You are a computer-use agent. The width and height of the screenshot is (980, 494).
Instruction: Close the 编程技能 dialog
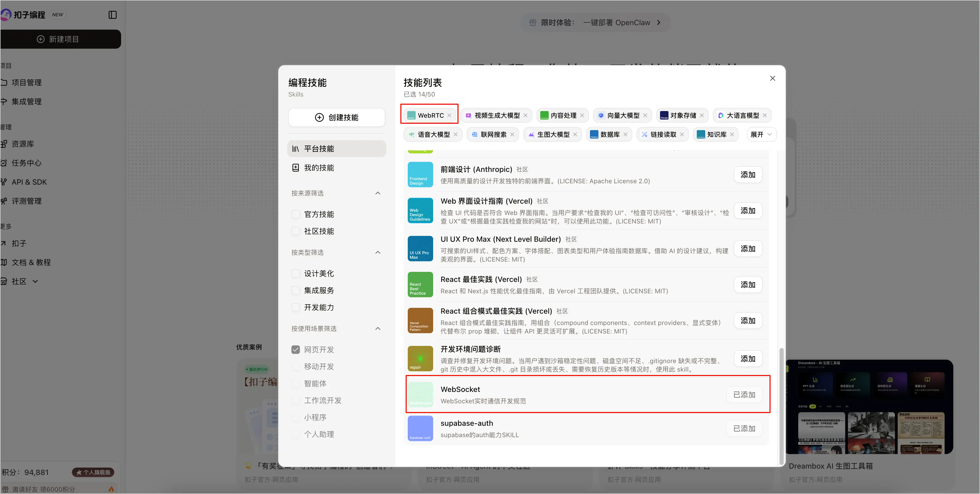pyautogui.click(x=773, y=78)
